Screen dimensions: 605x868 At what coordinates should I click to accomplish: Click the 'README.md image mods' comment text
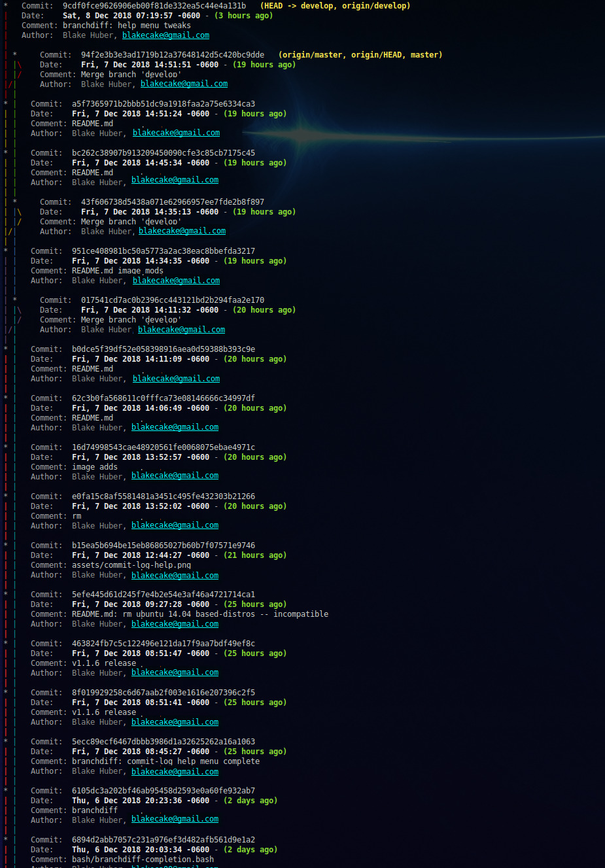point(118,271)
